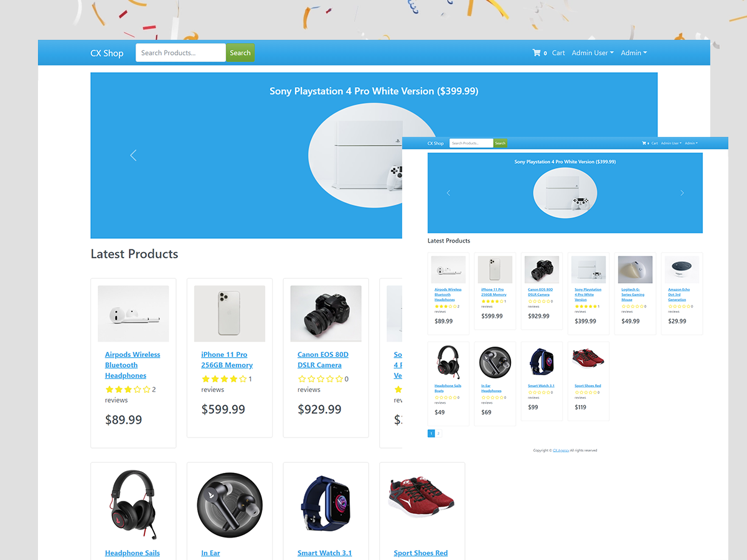Image resolution: width=747 pixels, height=560 pixels.
Task: Click the star rating under Airpods Wireless product
Action: pyautogui.click(x=128, y=390)
